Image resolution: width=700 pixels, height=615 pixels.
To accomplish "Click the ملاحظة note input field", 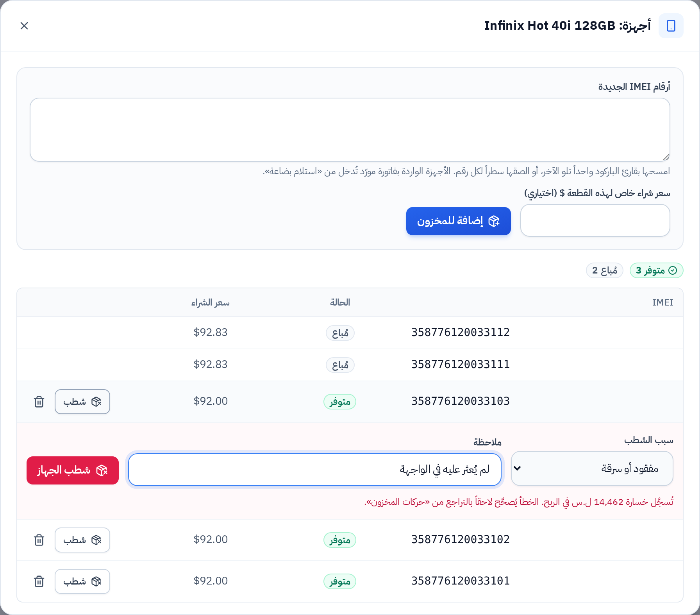I will 315,470.
